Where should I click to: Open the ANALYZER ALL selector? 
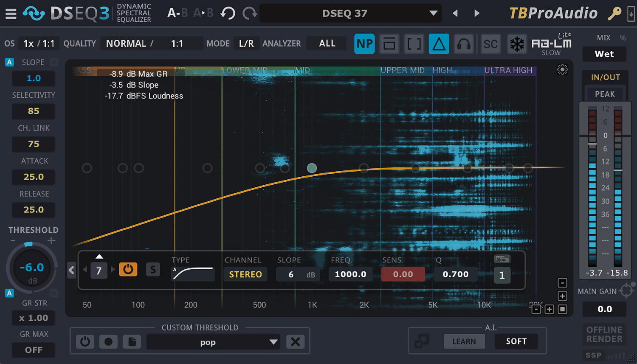(326, 43)
